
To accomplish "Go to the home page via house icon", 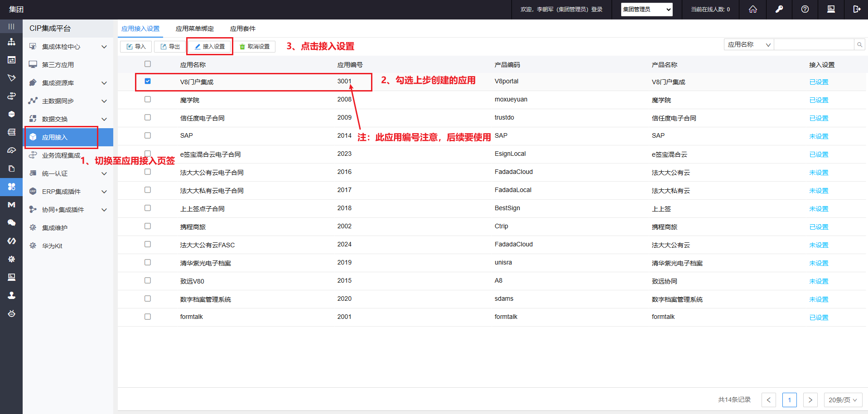I will click(752, 9).
